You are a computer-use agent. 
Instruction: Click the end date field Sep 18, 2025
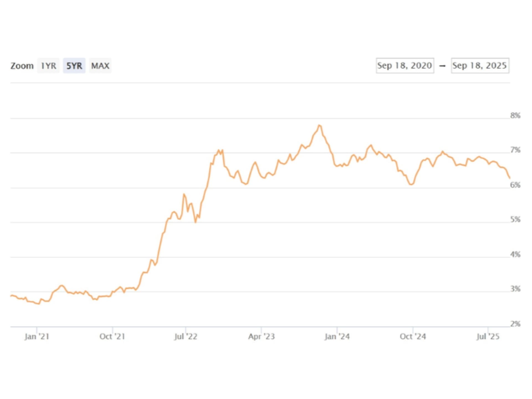(x=480, y=66)
